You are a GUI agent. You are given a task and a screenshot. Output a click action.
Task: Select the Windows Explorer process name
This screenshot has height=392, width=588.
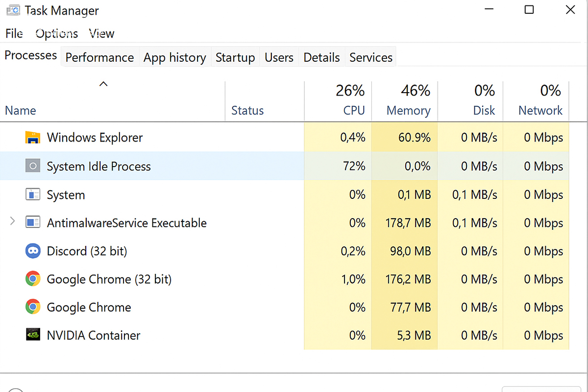[95, 138]
